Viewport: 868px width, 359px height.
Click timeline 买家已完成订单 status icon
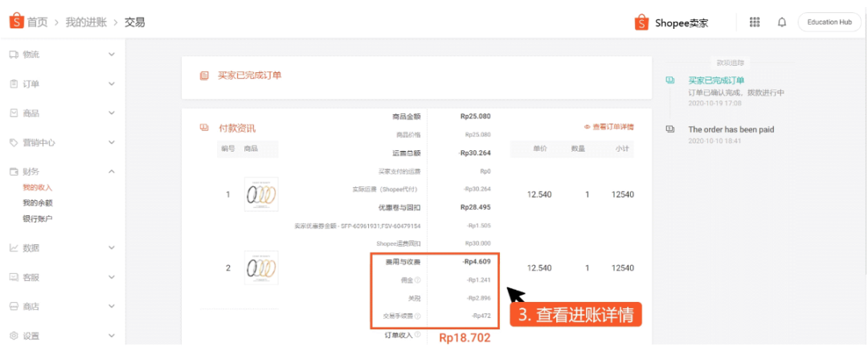click(669, 80)
